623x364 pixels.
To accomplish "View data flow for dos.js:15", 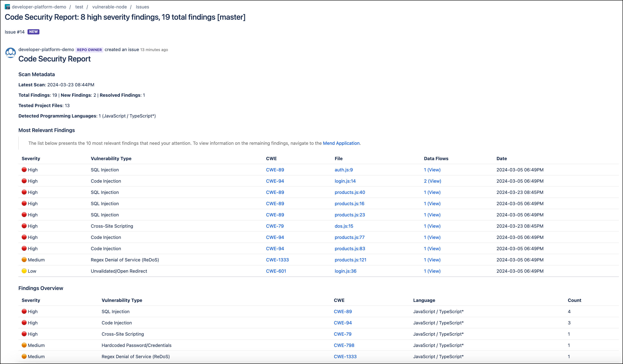I will tap(432, 226).
